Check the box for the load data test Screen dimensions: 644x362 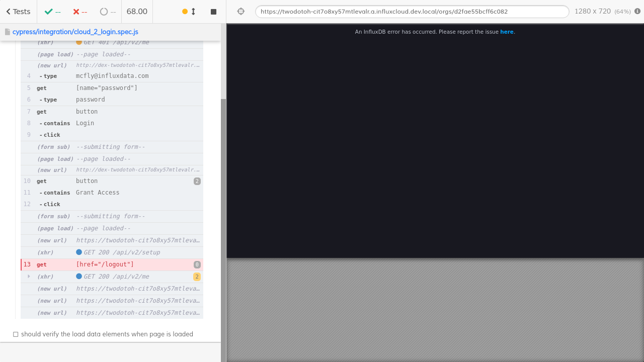pyautogui.click(x=16, y=334)
